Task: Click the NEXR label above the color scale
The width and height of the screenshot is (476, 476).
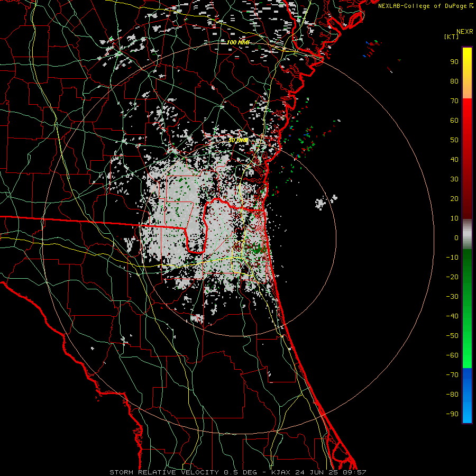Action: (464, 32)
